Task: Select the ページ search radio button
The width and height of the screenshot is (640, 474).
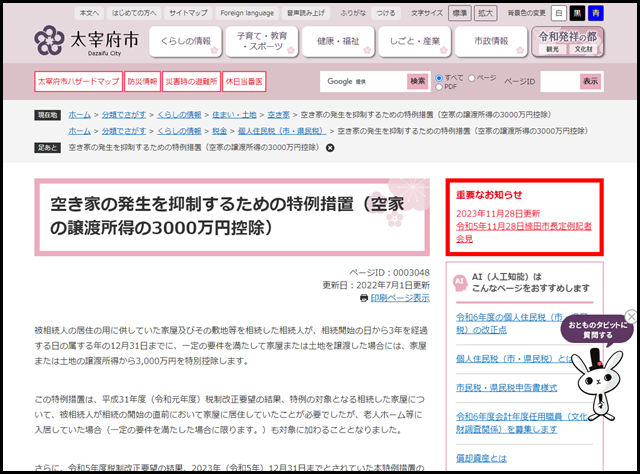Action: click(x=471, y=78)
